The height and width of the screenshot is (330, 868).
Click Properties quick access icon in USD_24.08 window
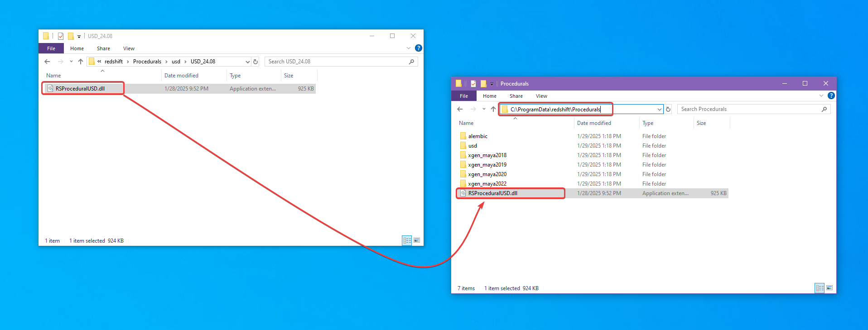(x=61, y=36)
